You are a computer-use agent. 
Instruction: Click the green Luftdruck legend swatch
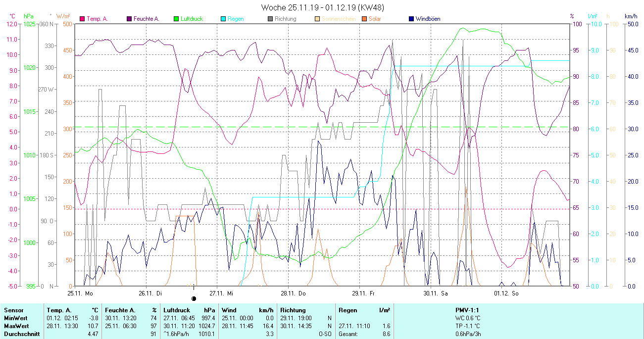(176, 19)
